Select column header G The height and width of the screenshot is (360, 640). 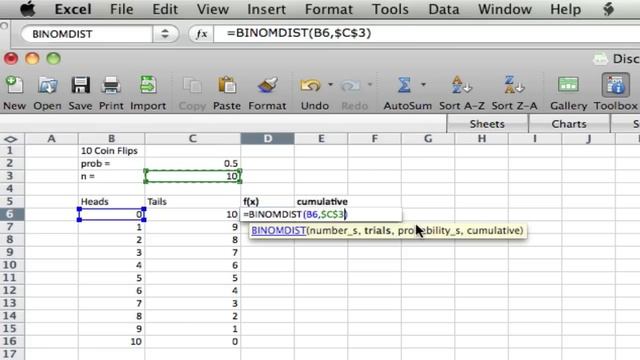pos(428,139)
